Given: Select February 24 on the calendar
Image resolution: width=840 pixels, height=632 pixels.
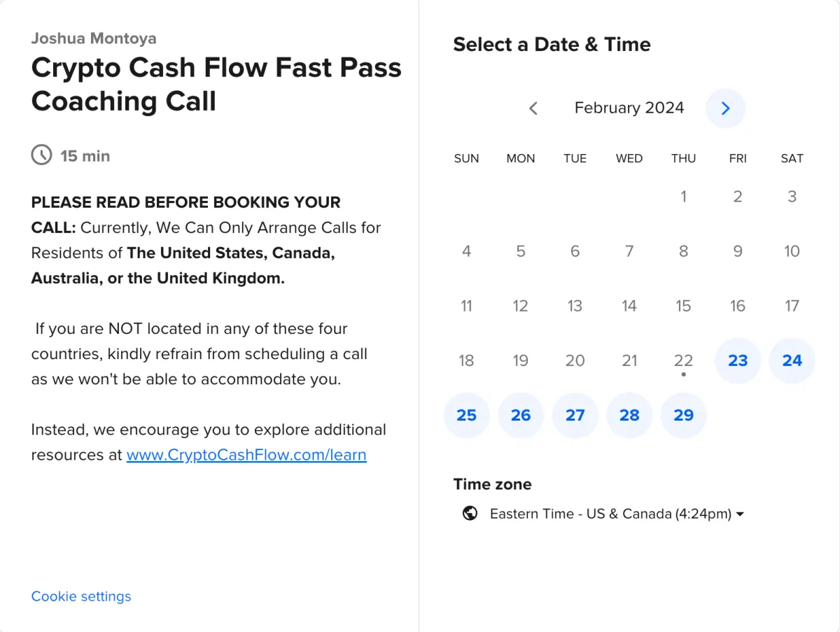Looking at the screenshot, I should coord(792,360).
